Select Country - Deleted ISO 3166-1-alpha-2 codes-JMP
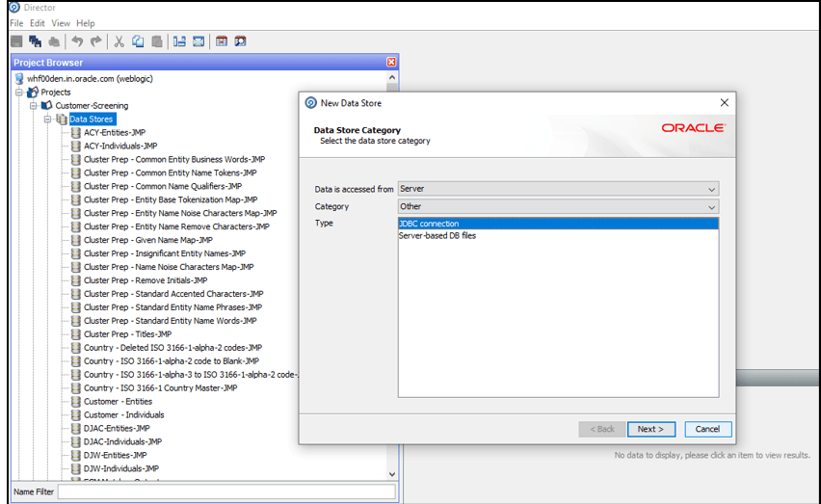This screenshot has height=504, width=821. (172, 348)
